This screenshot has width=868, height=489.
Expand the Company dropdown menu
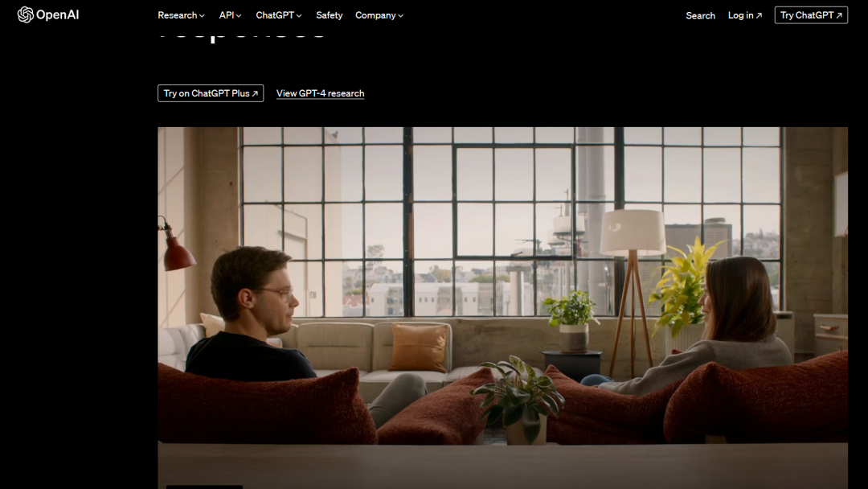[375, 15]
